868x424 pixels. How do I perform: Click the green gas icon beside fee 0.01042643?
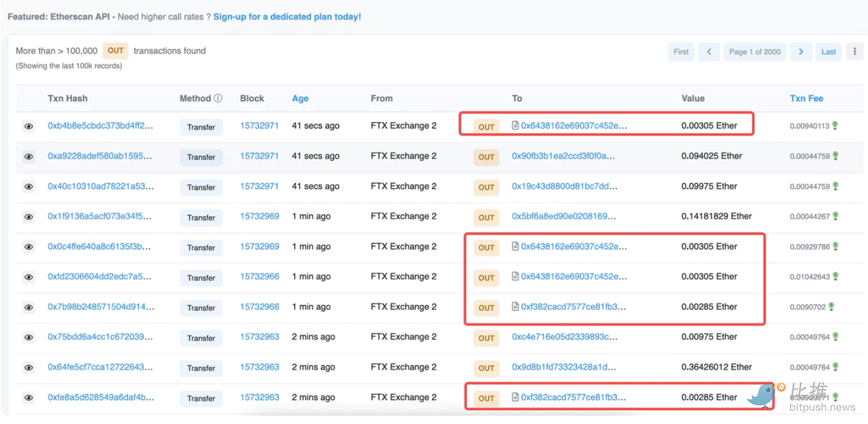835,277
